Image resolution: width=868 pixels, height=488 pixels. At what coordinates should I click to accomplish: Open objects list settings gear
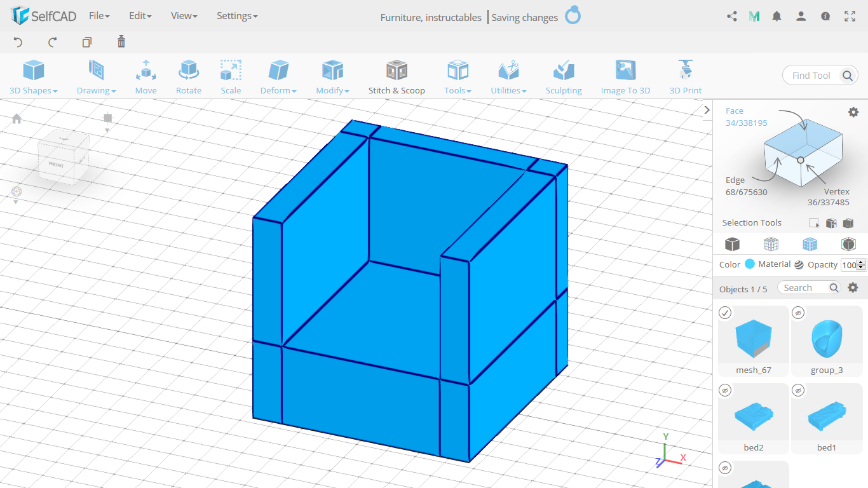pyautogui.click(x=853, y=288)
